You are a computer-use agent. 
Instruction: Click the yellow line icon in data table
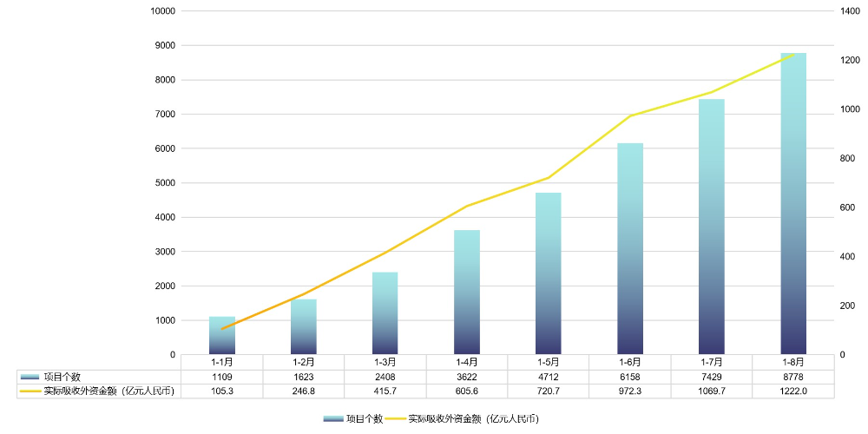point(30,391)
